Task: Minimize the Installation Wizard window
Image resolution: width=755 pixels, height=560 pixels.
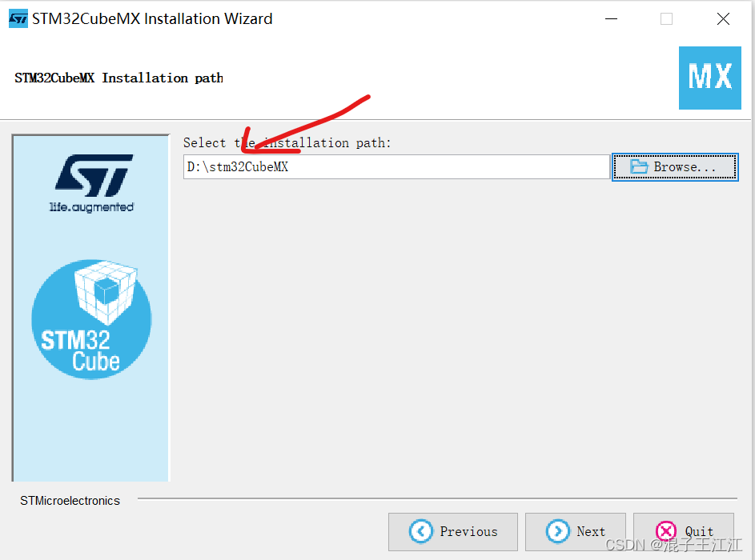Action: coord(611,18)
